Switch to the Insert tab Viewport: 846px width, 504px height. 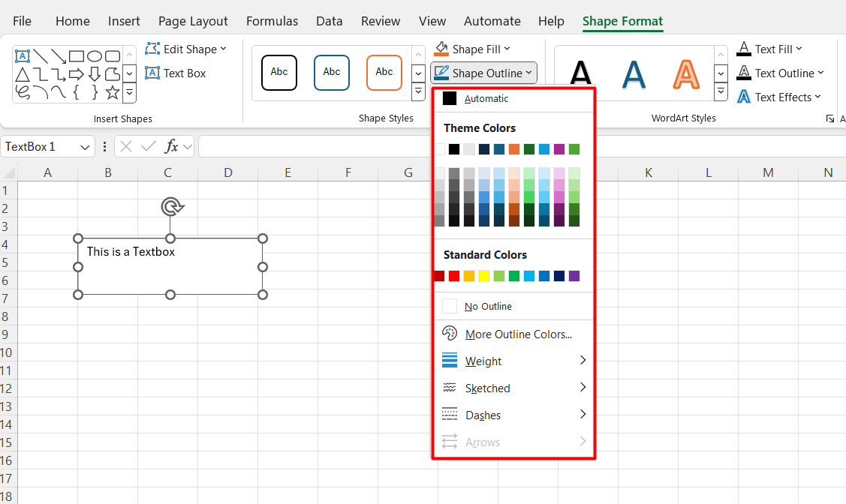point(124,21)
